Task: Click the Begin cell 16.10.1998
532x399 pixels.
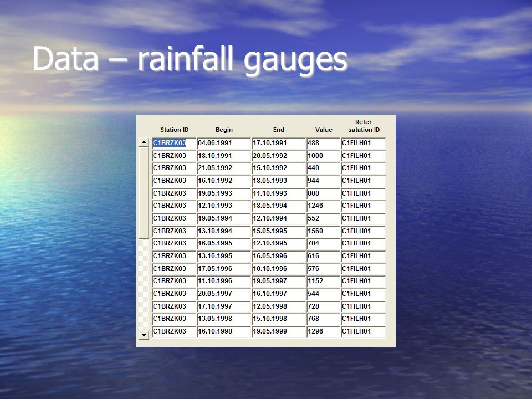Action: (224, 331)
